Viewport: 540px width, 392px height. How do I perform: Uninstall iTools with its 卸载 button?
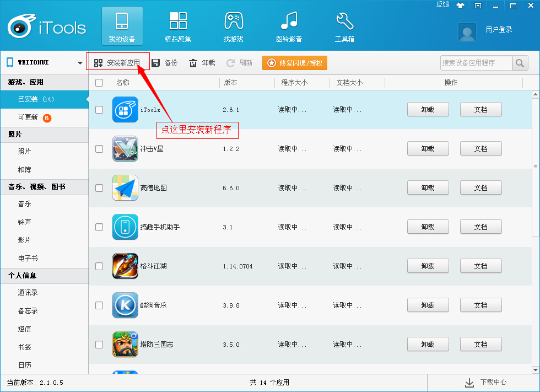coord(428,110)
